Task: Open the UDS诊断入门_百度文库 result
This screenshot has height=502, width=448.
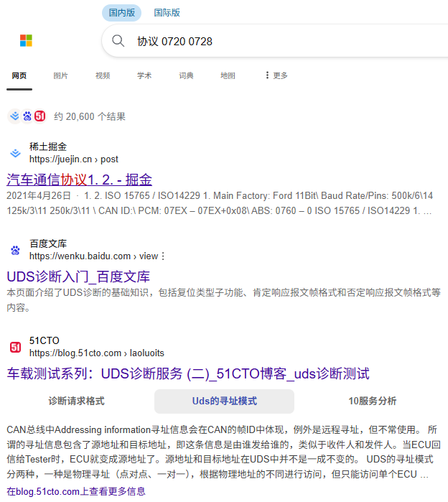Action: (x=78, y=276)
